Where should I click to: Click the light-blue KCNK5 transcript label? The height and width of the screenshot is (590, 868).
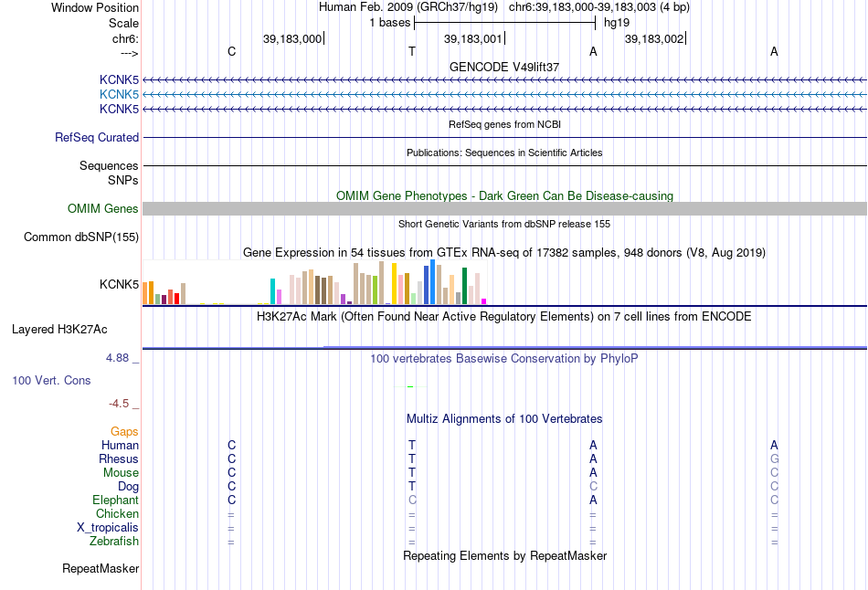119,95
